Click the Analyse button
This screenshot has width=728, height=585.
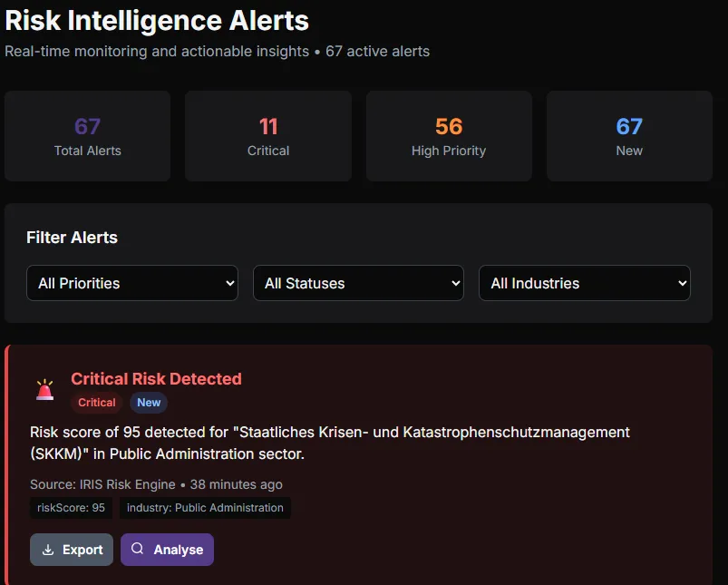coord(167,550)
